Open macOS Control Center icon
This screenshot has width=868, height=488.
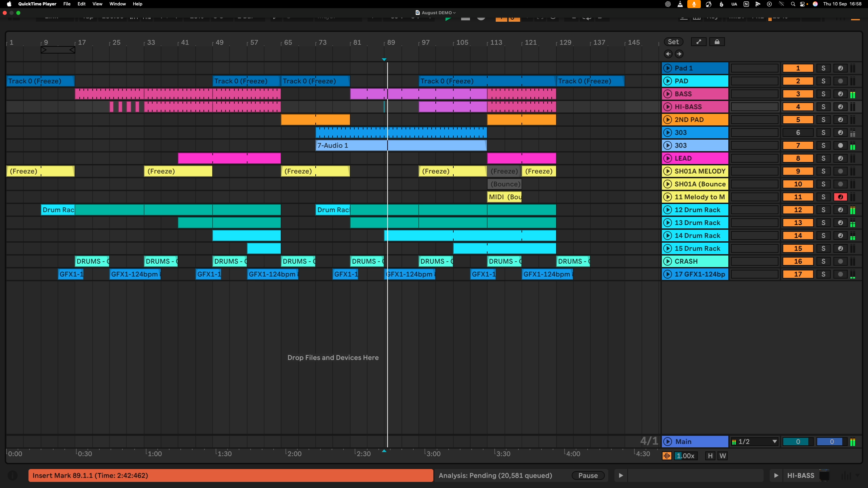tap(803, 4)
